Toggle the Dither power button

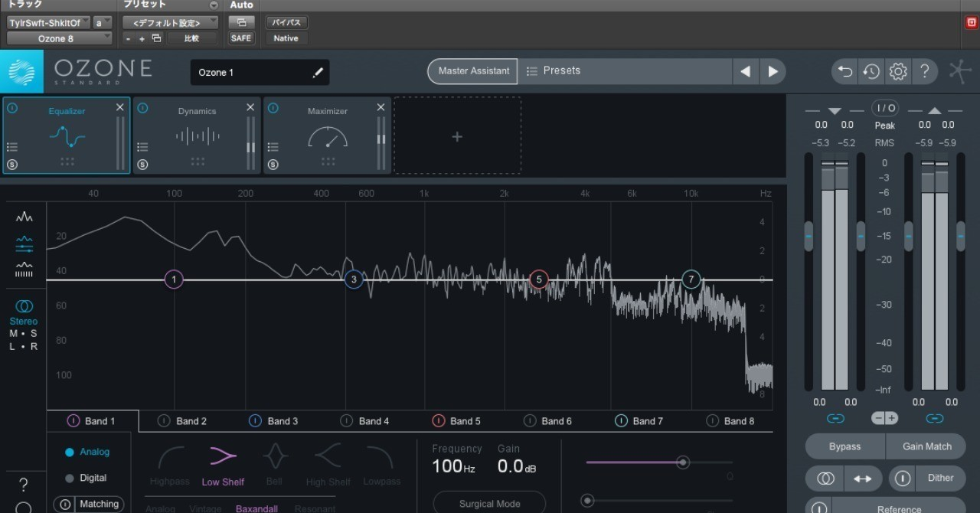(903, 479)
